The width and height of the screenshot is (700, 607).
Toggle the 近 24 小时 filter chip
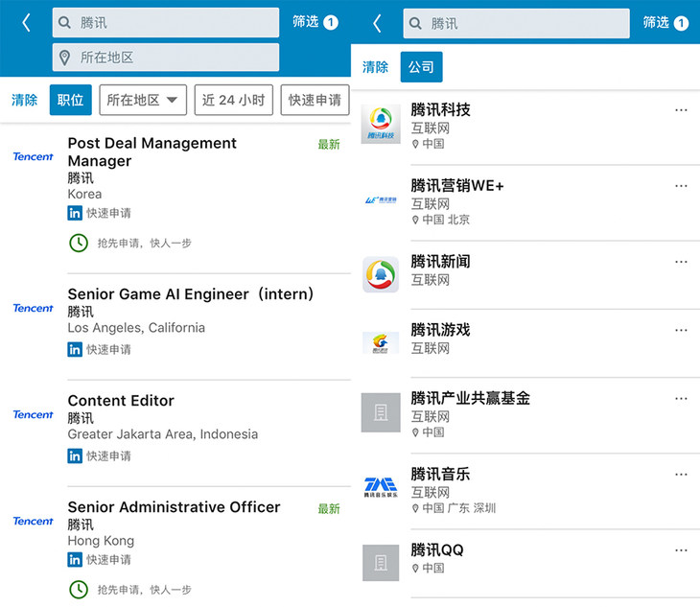[233, 100]
